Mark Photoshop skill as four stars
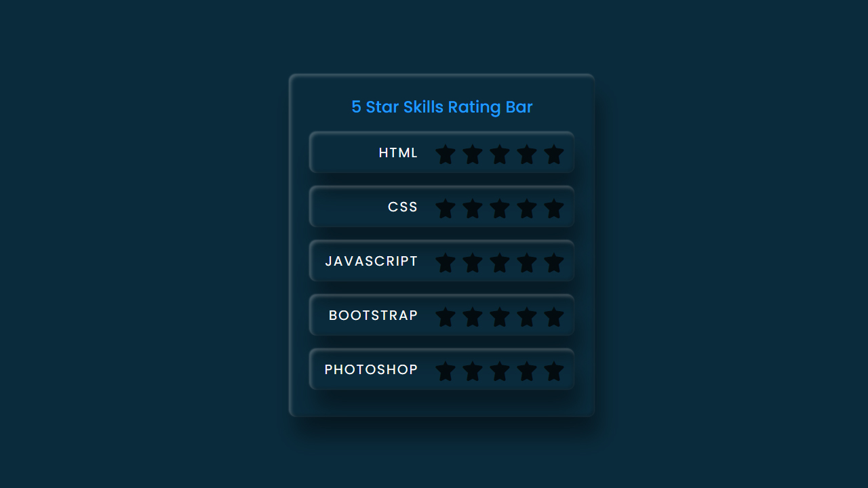This screenshot has width=868, height=488. pos(527,371)
